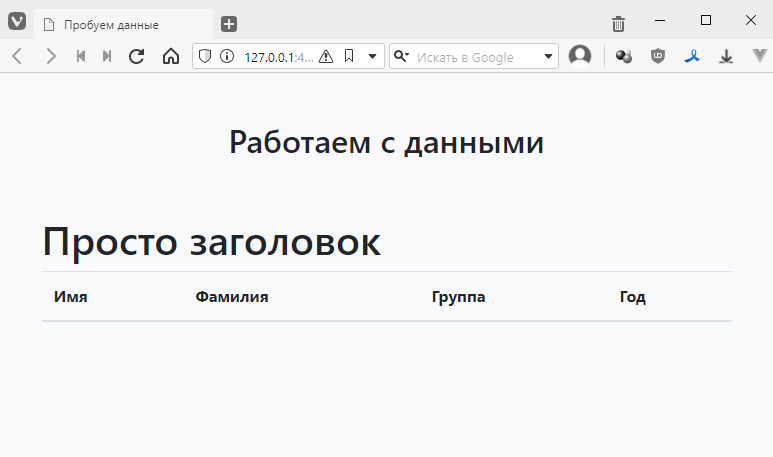Open the uBlock Origin extension shield
Viewport: 773px width, 457px height.
click(657, 57)
